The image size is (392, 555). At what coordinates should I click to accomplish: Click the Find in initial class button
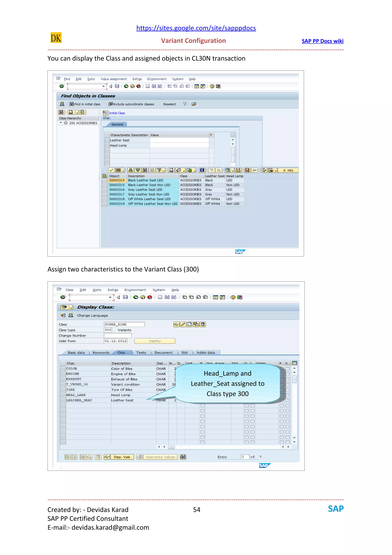[x=85, y=104]
